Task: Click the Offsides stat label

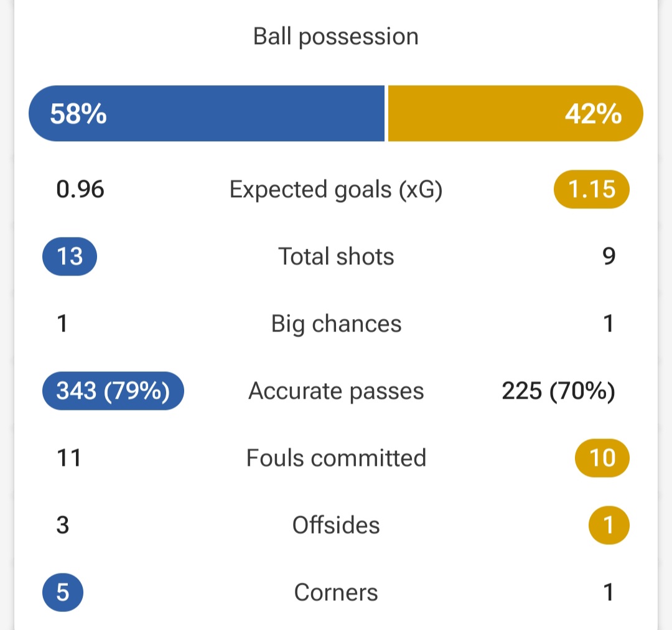Action: (x=336, y=525)
